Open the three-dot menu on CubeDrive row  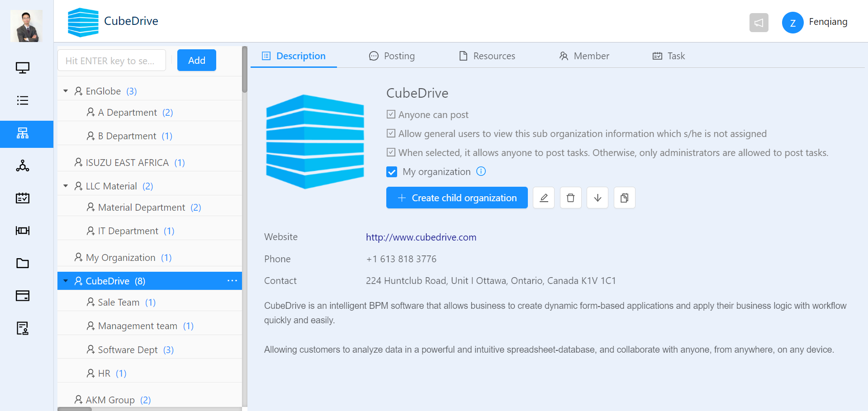click(x=232, y=281)
